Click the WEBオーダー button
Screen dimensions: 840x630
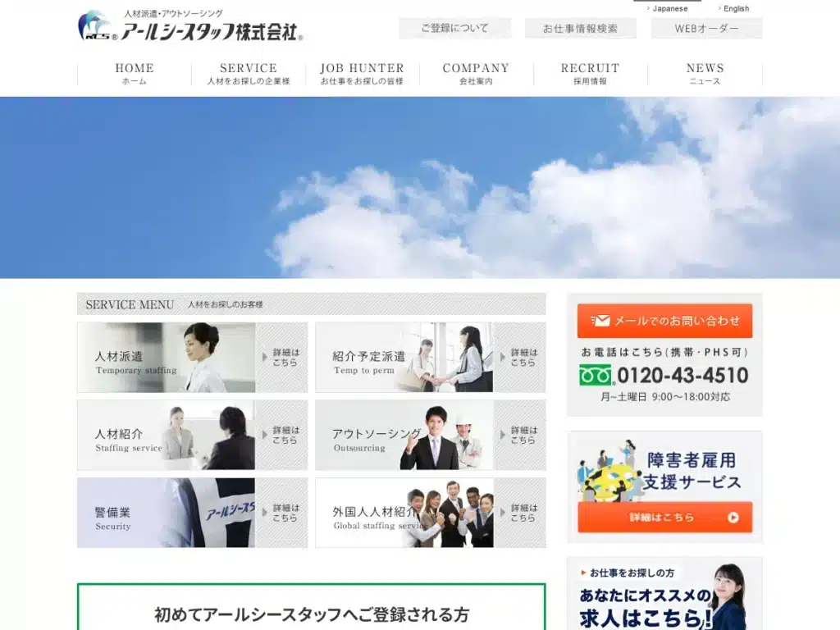706,29
